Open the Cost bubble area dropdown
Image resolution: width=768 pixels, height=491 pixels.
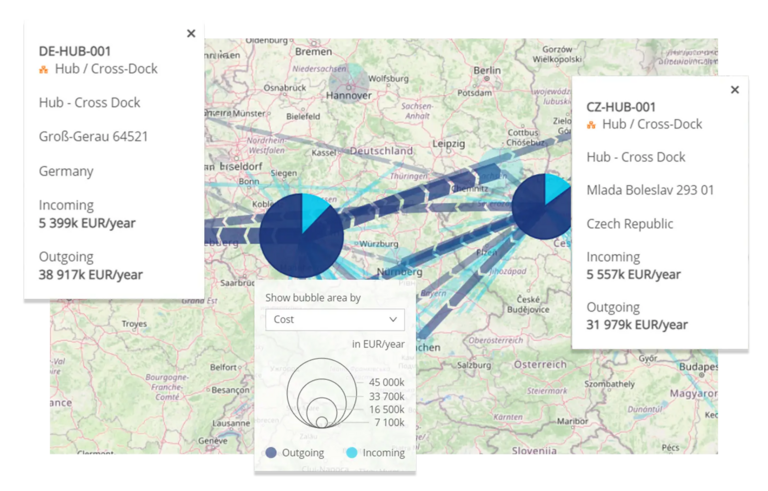(x=335, y=319)
